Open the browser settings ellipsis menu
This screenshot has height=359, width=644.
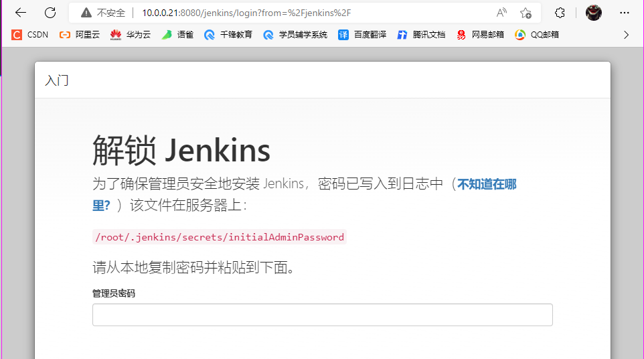pos(625,13)
